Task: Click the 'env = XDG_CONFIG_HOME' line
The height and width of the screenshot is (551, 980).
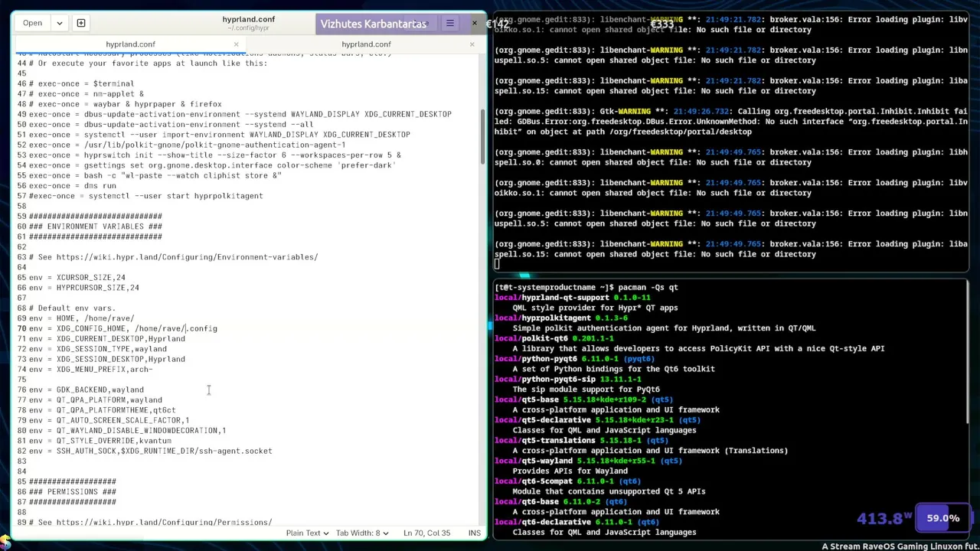Action: click(122, 328)
